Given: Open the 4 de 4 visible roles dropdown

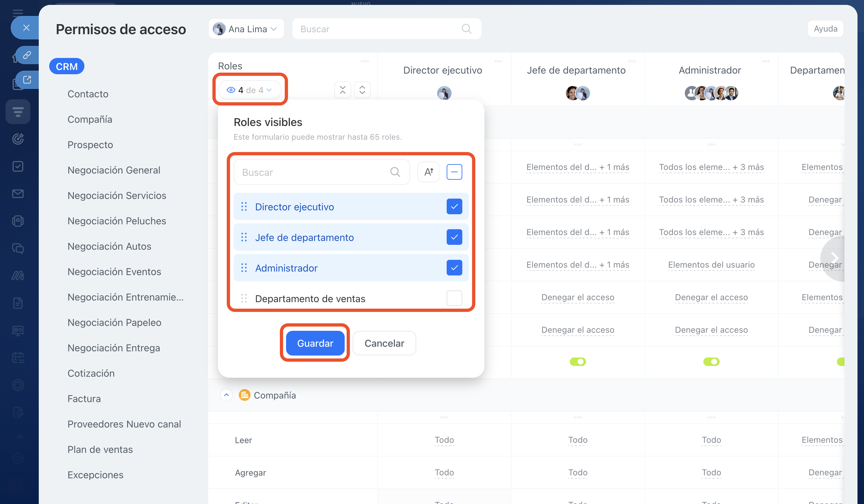Looking at the screenshot, I should tap(250, 90).
